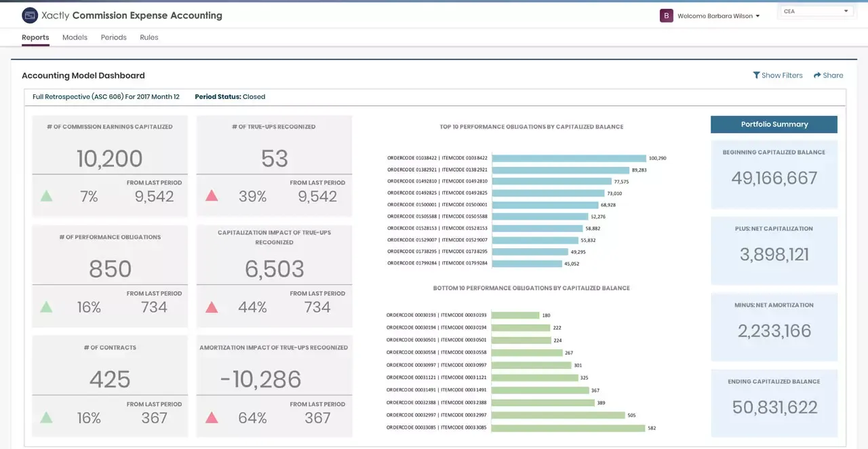This screenshot has height=449, width=868.
Task: Switch to the Models tab
Action: click(75, 37)
